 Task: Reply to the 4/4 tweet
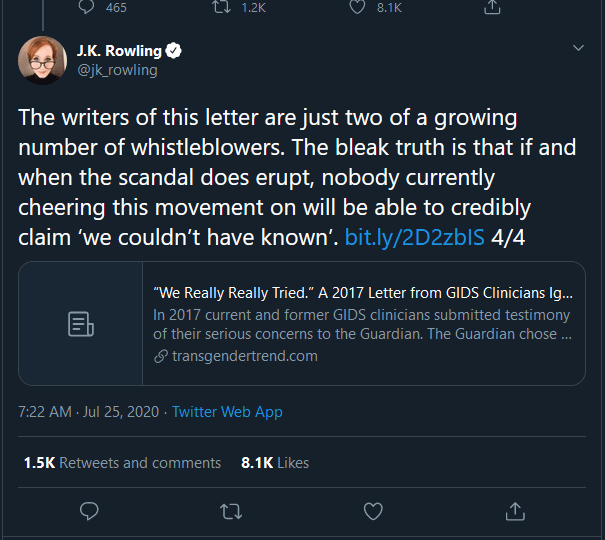[89, 511]
